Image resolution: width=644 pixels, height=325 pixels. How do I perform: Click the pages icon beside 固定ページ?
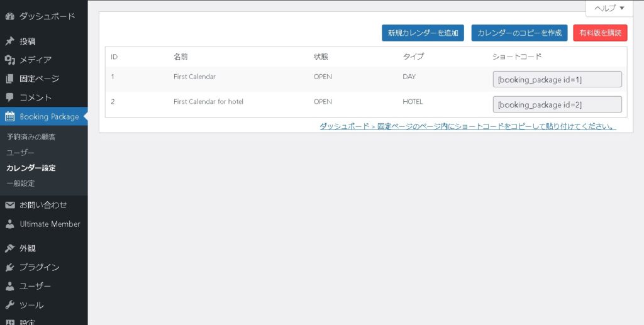pyautogui.click(x=9, y=79)
